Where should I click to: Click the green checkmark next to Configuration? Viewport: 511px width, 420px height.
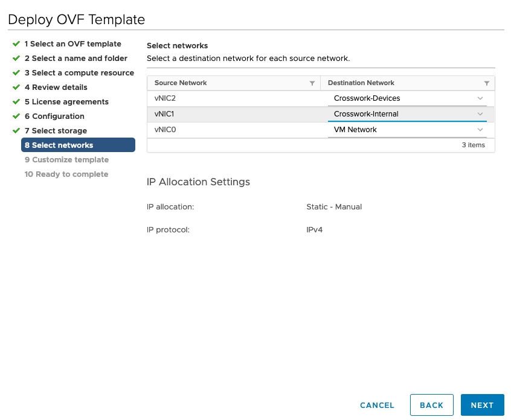(16, 116)
